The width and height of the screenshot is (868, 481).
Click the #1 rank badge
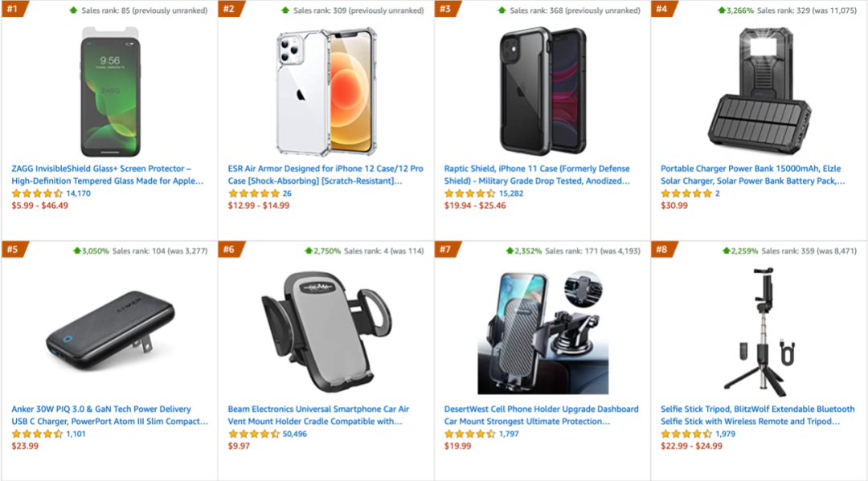pos(14,10)
